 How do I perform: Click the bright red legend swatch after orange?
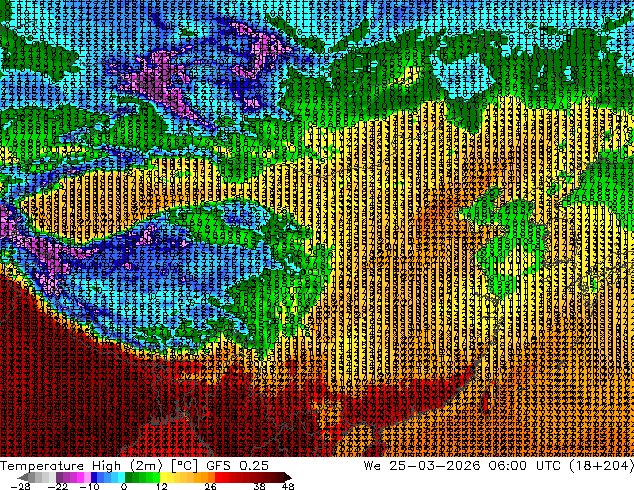click(x=218, y=477)
